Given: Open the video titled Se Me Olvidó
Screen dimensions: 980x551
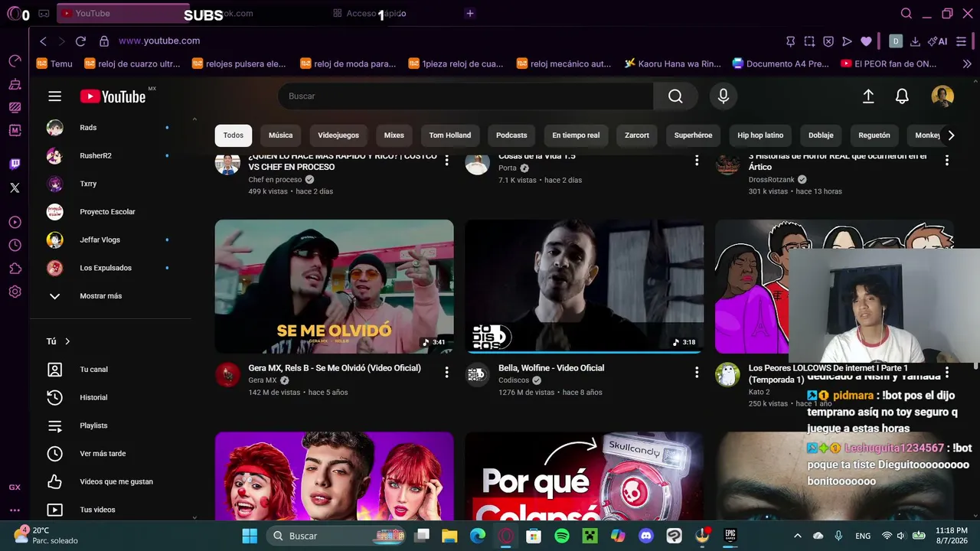Looking at the screenshot, I should pos(335,368).
